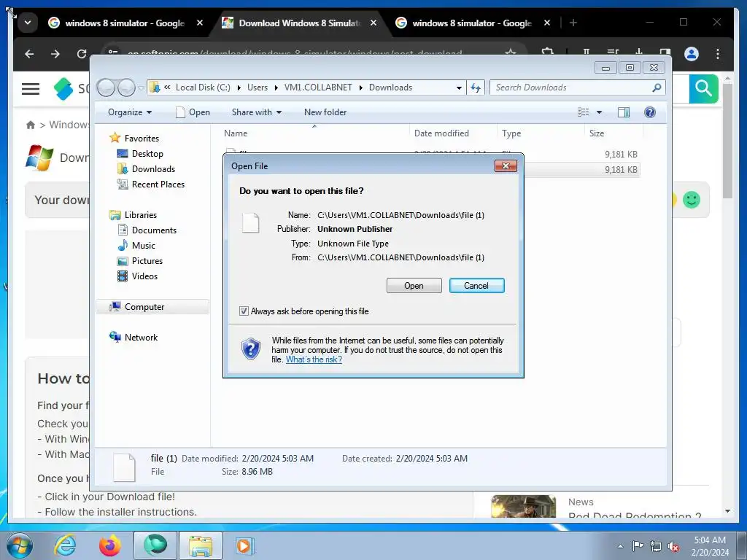Screen dimensions: 747x560
Task: Click the Organize dropdown in Explorer
Action: (130, 112)
